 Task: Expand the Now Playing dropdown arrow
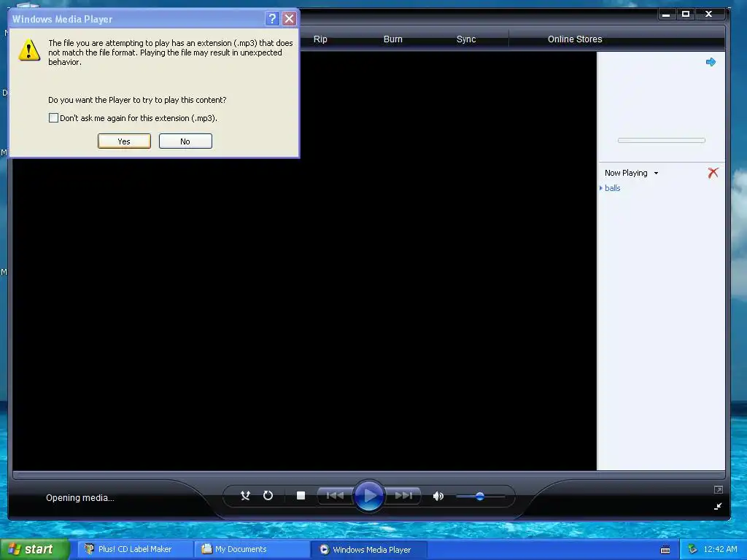tap(656, 174)
